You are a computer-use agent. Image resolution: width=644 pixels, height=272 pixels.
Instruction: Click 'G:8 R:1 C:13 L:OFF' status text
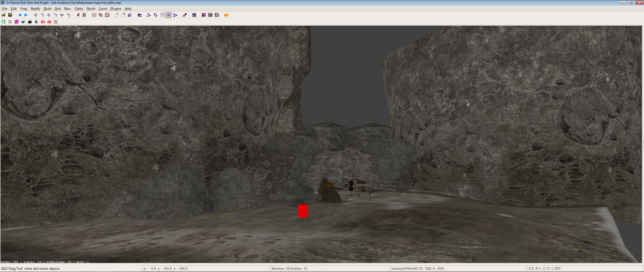(x=545, y=268)
